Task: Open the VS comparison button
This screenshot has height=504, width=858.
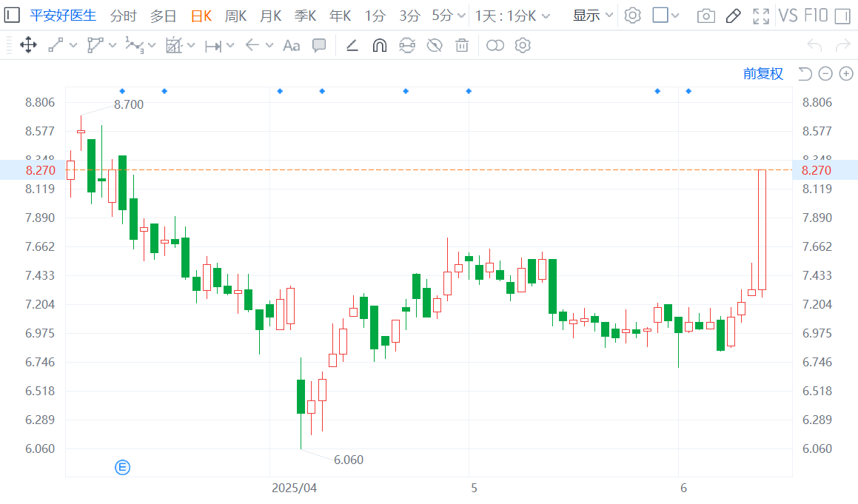Action: coord(788,16)
